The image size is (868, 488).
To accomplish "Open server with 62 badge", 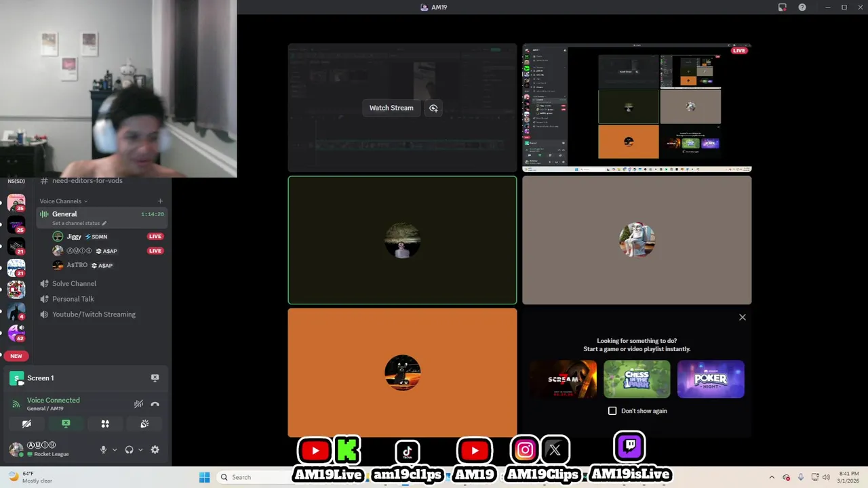I will (x=16, y=333).
